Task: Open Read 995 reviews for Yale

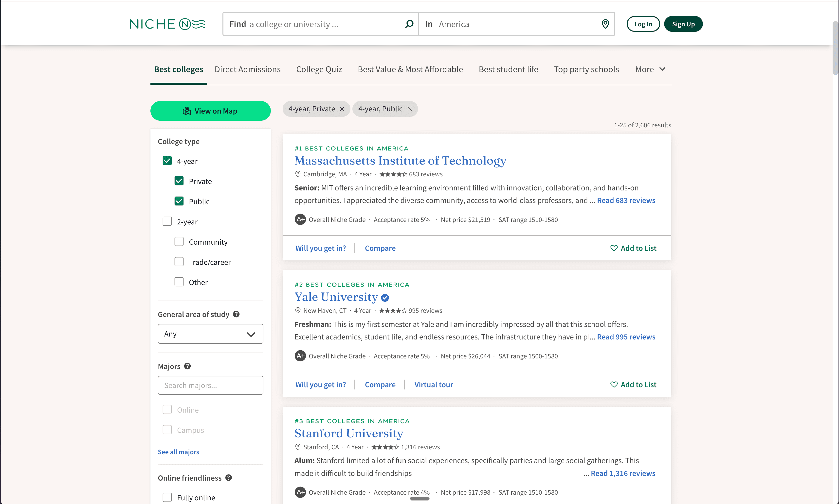Action: 626,336
